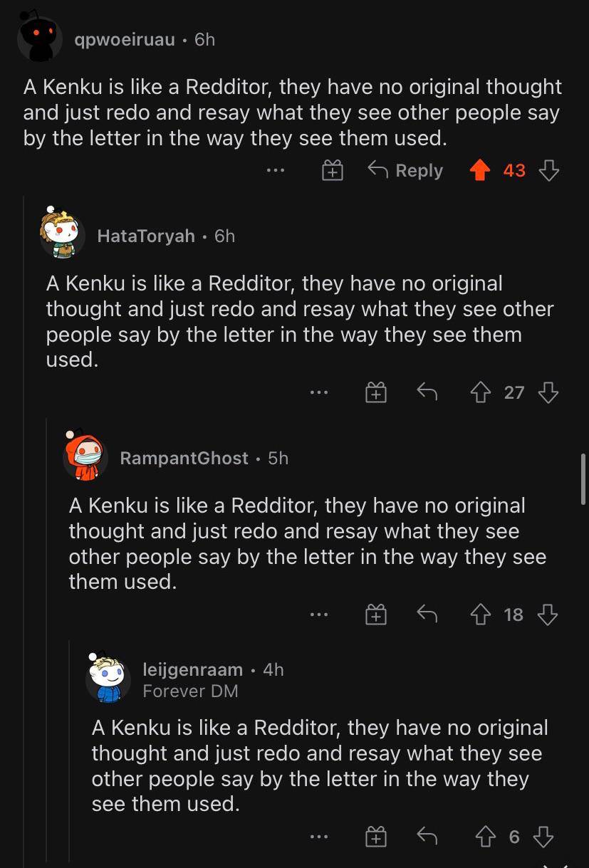
Task: Open more options for RampantGhost's comment
Action: tap(318, 615)
